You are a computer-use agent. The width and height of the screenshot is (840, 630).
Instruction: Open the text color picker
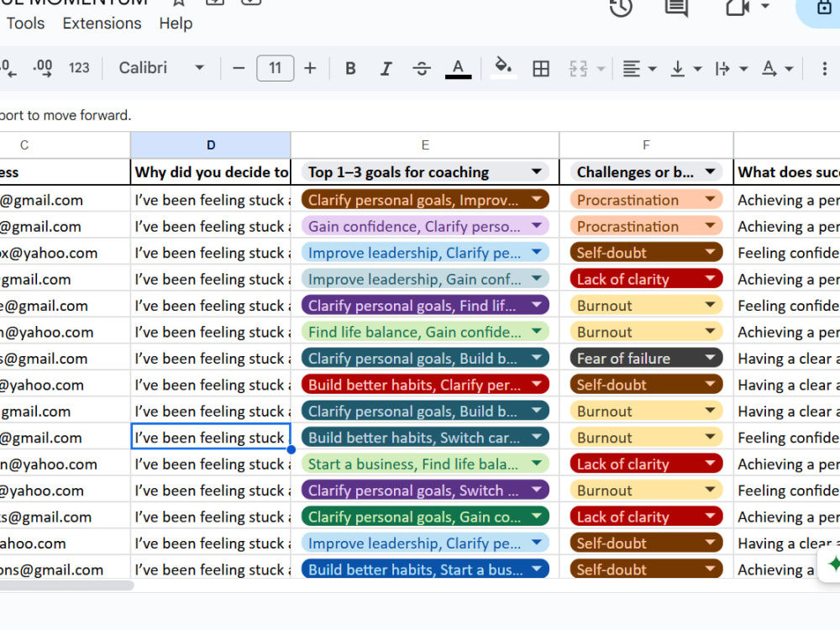[458, 69]
